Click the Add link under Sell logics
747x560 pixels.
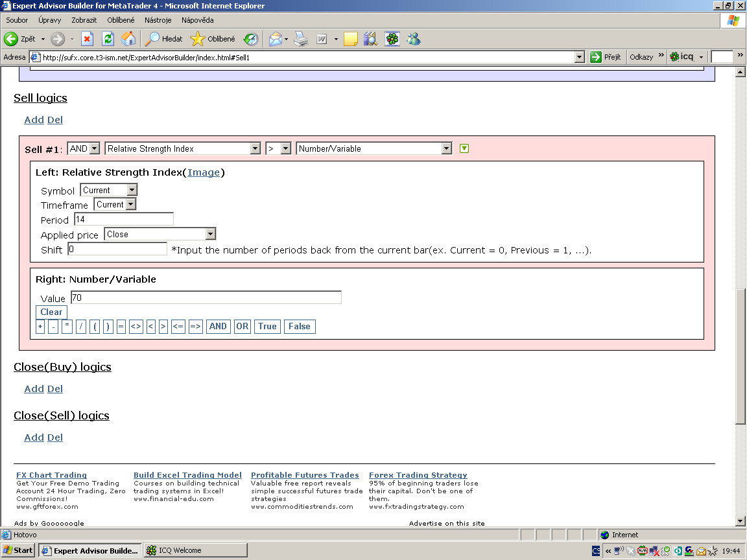[34, 120]
